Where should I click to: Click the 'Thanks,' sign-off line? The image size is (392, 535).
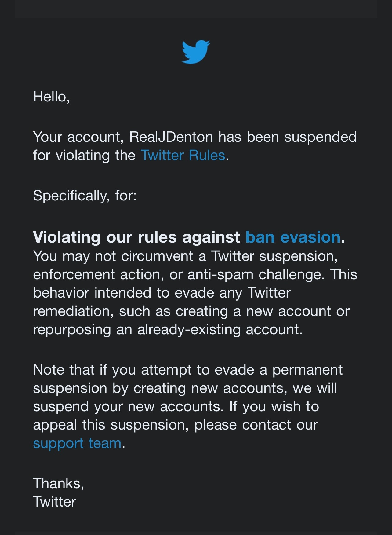[x=58, y=483]
